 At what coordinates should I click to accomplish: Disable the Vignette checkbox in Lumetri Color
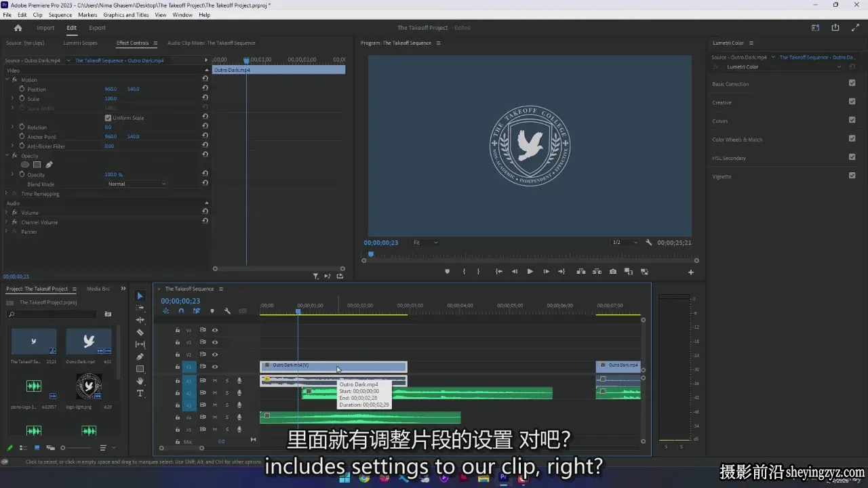click(852, 176)
